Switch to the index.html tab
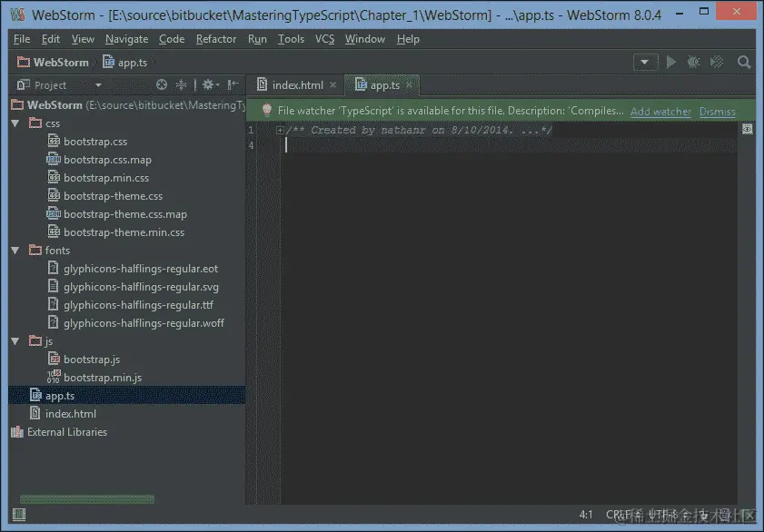The height and width of the screenshot is (532, 764). tap(297, 85)
